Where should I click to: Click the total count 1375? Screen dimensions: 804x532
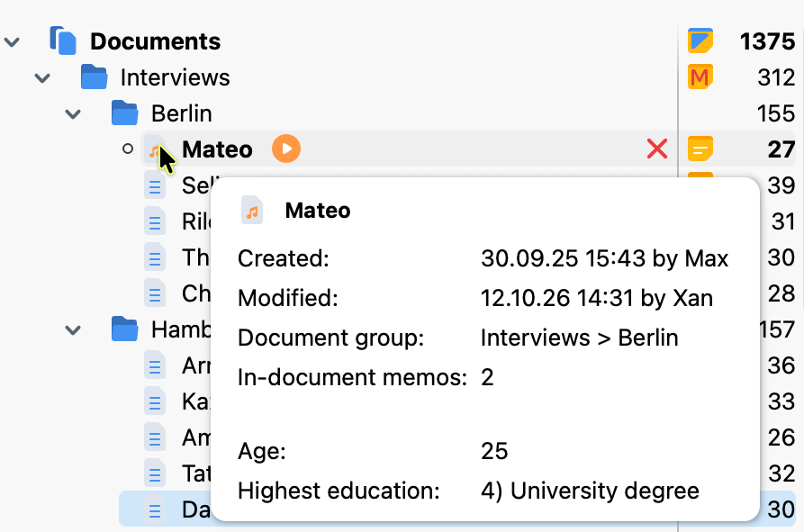tap(767, 41)
